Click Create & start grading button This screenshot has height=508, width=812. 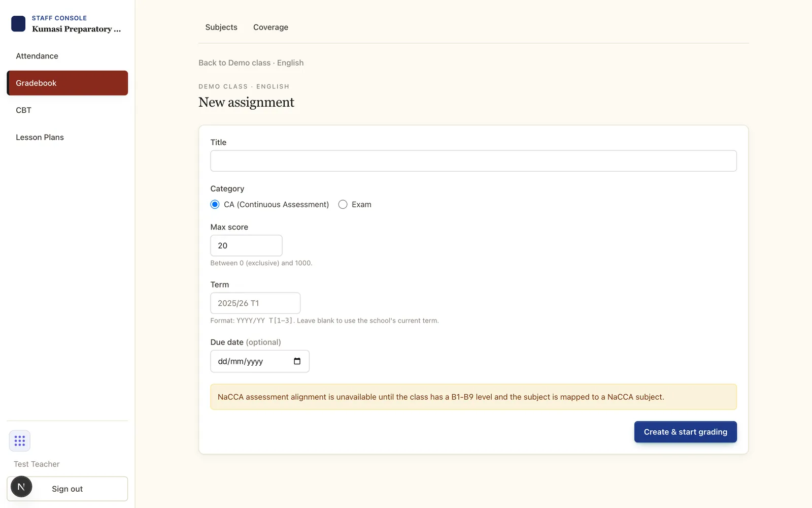[x=686, y=432]
